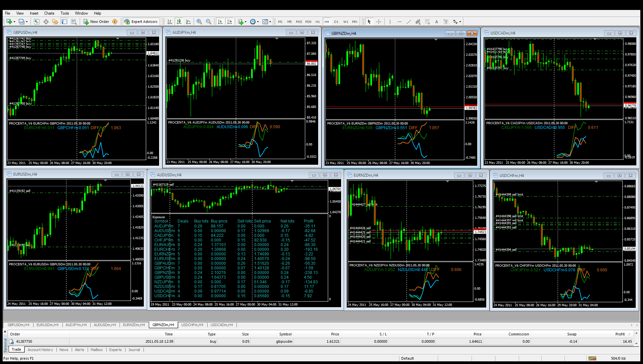Open the Account History terminal tab
Screen dimensions: 643x364
40,350
